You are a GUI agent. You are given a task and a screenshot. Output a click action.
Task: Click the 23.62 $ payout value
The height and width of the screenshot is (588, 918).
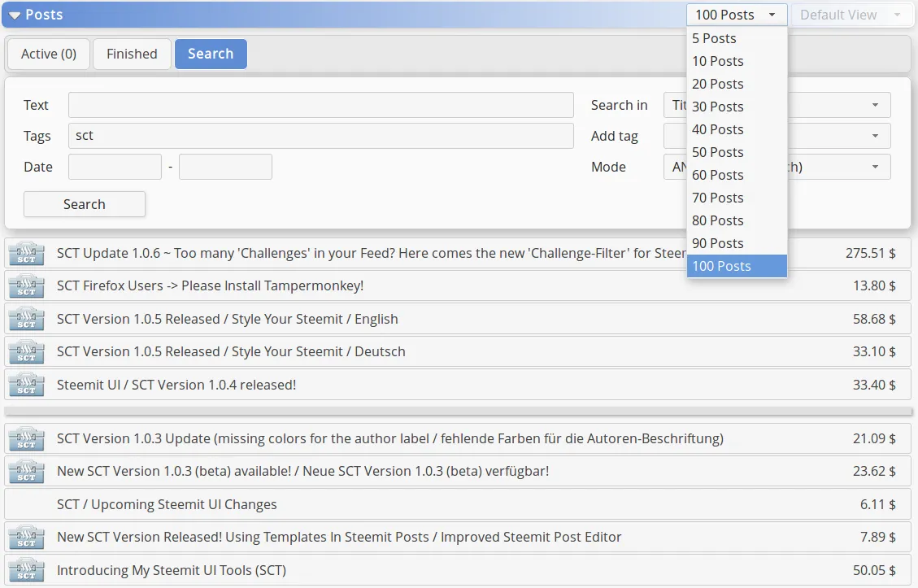[874, 472]
